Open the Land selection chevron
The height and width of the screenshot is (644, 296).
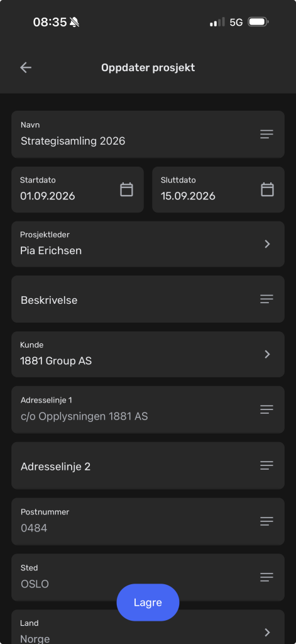pyautogui.click(x=267, y=631)
